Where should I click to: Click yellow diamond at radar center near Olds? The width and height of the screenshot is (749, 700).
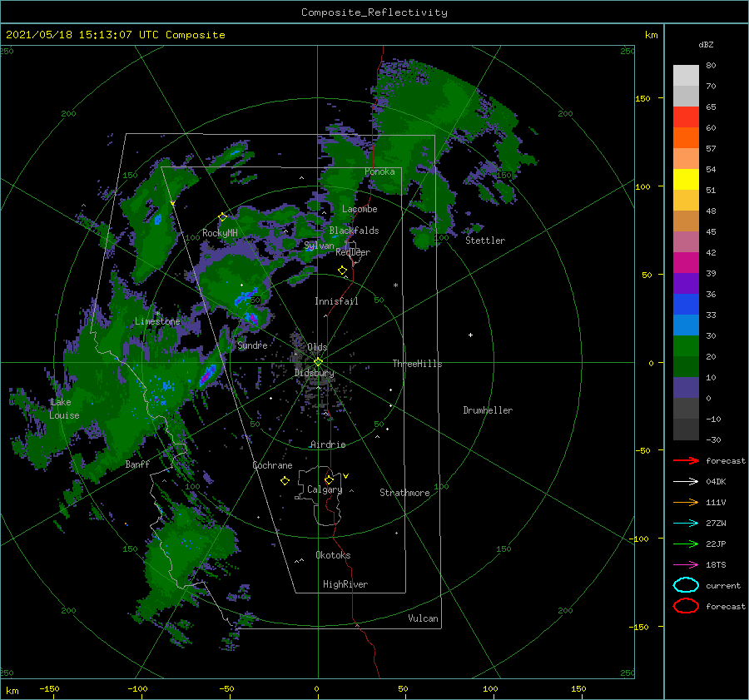(318, 362)
